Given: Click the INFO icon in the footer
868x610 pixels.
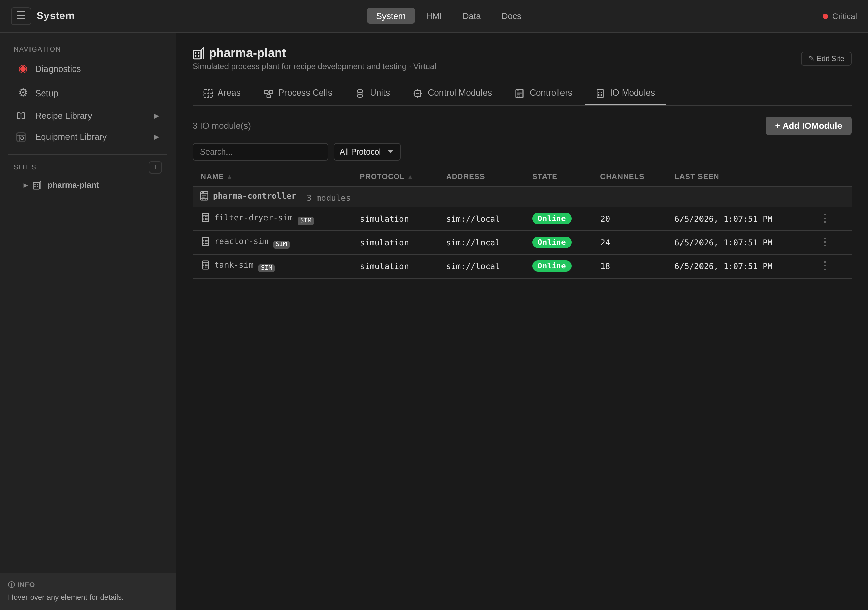Looking at the screenshot, I should click(12, 585).
